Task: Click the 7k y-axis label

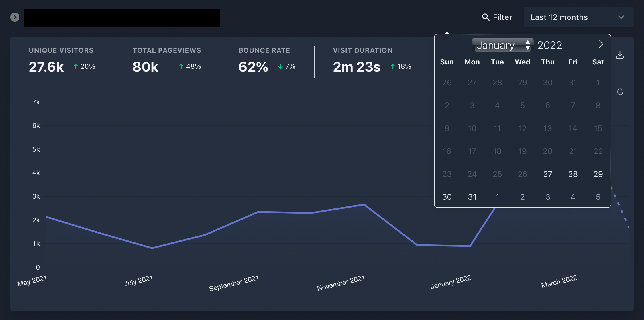Action: [x=36, y=102]
